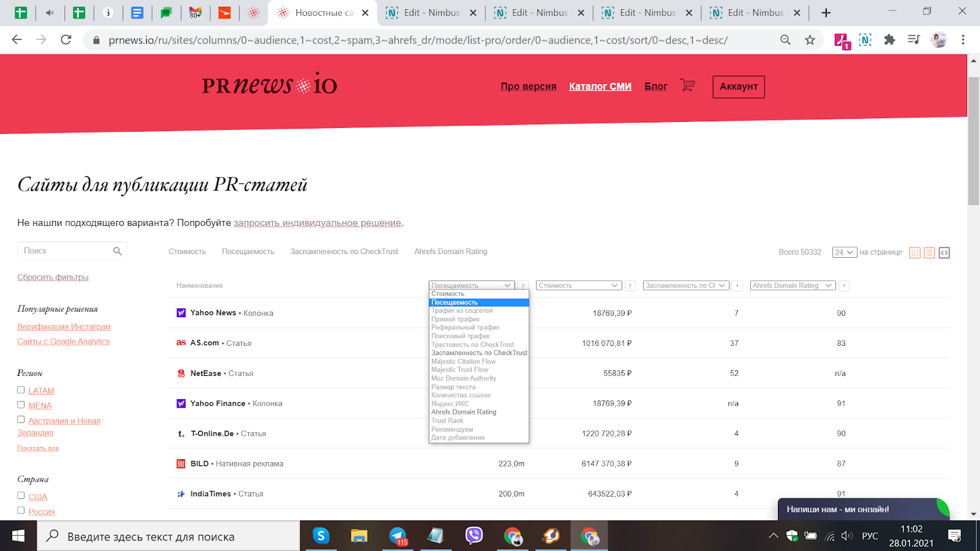This screenshot has width=980, height=551.
Task: Click the PRnews.io logo
Action: coord(269,84)
